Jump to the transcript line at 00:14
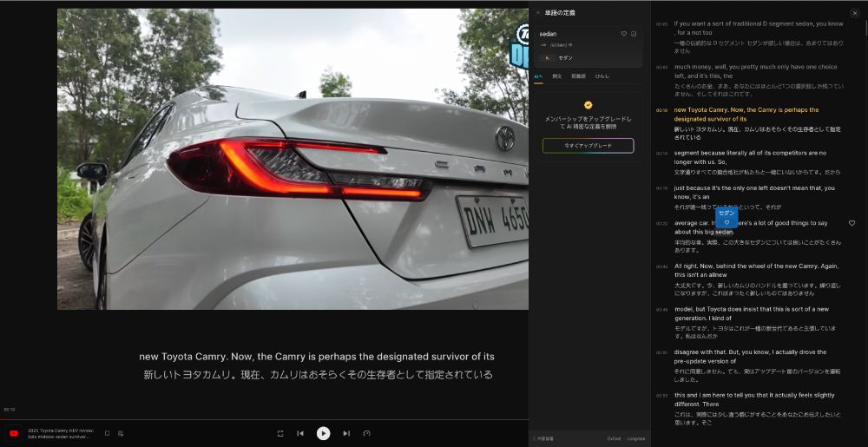 pos(661,154)
